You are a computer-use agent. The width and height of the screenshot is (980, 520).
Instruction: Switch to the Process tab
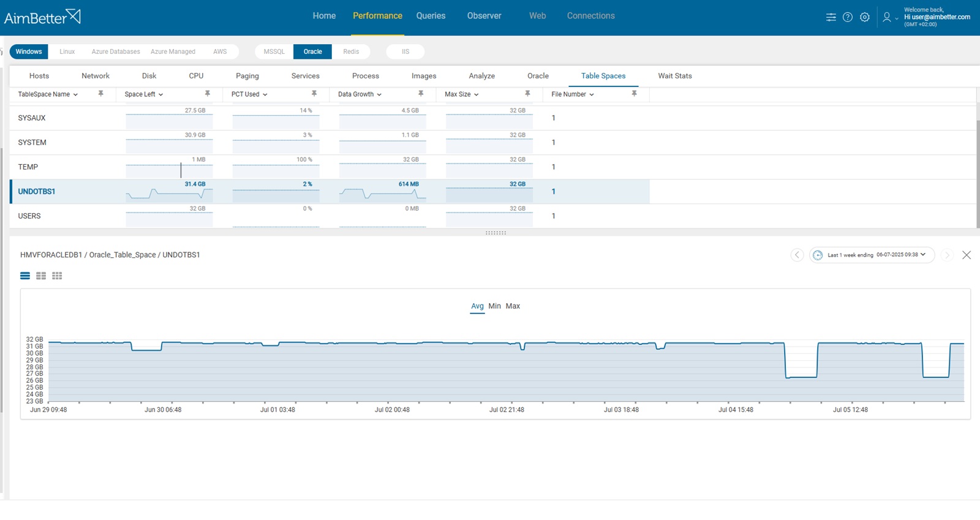click(366, 76)
